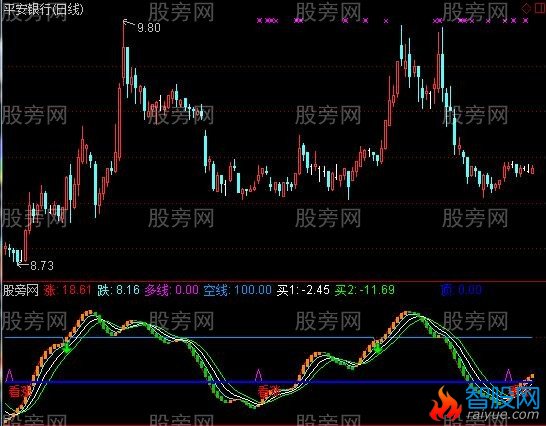Click the left green star buy marker
This screenshot has width=546, height=426.
tap(67, 348)
